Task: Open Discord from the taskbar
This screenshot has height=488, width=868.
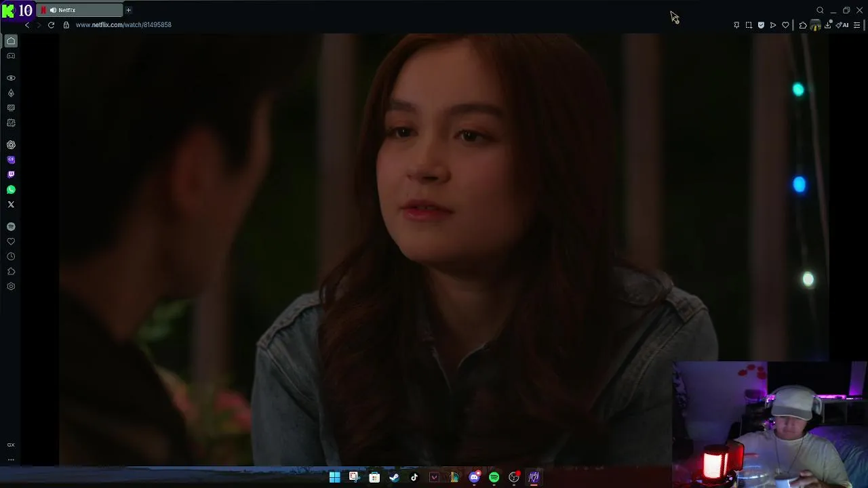Action: [x=474, y=477]
